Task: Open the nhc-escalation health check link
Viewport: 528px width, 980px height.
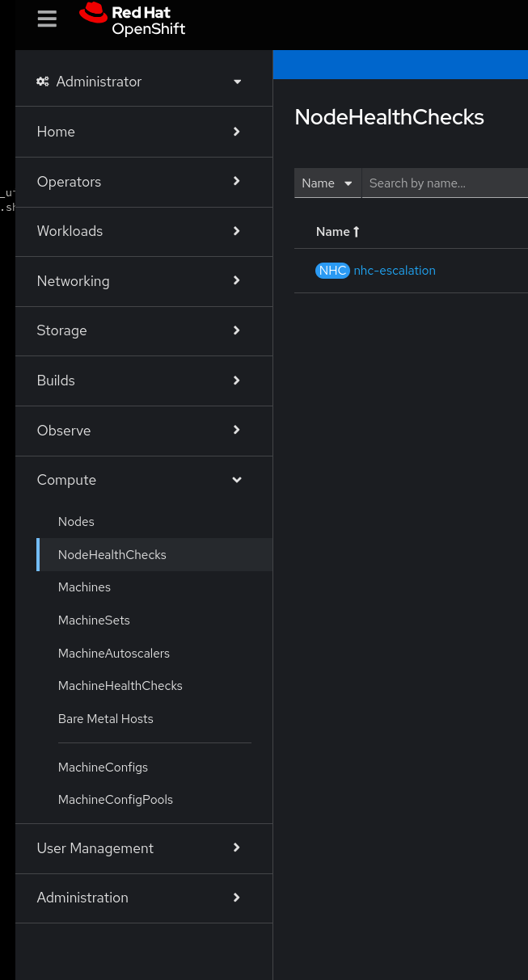Action: pos(395,271)
